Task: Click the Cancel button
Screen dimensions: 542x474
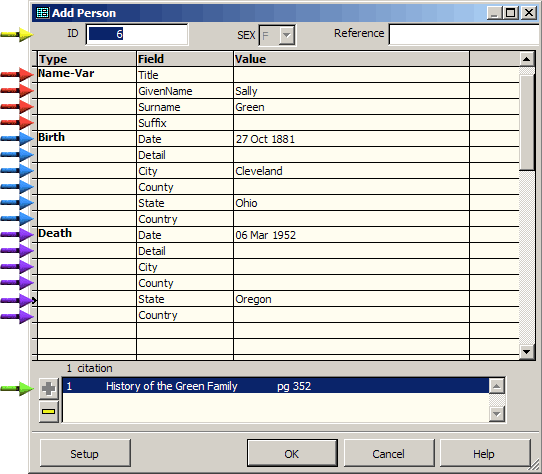Action: click(389, 453)
